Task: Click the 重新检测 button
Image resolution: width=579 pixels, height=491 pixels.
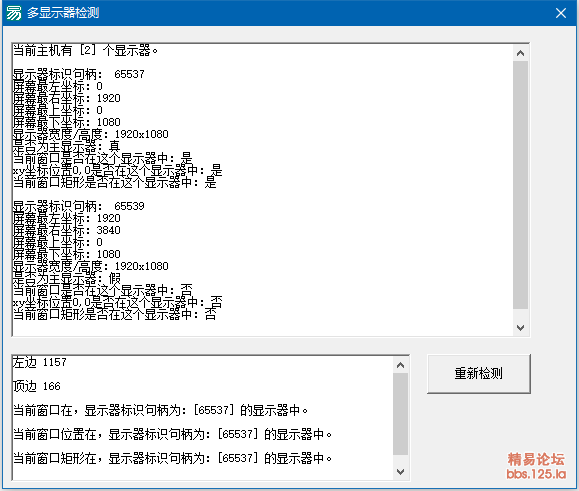Action: 479,374
